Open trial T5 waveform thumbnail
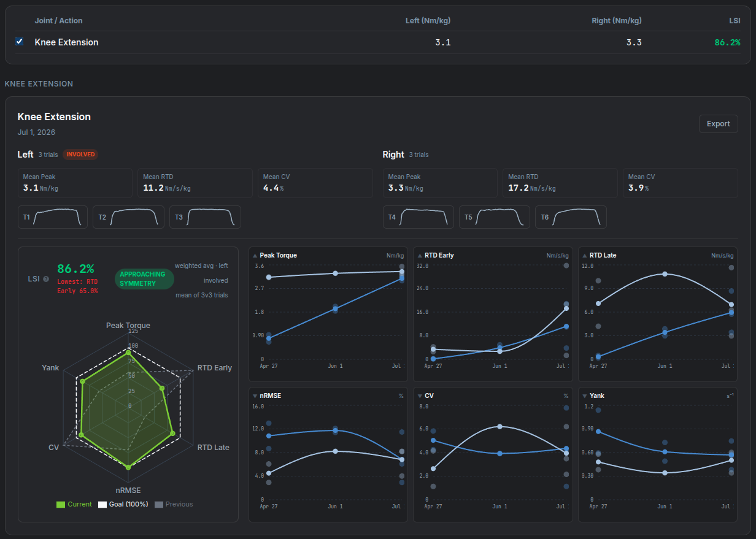The height and width of the screenshot is (539, 756). pos(495,217)
